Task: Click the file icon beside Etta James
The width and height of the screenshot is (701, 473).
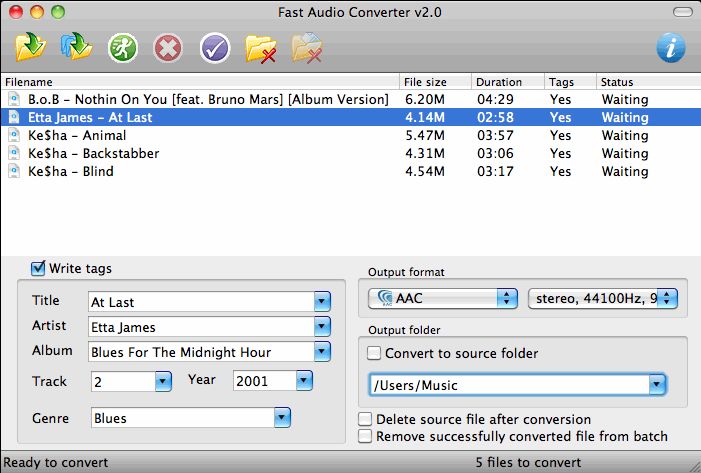Action: 14,117
